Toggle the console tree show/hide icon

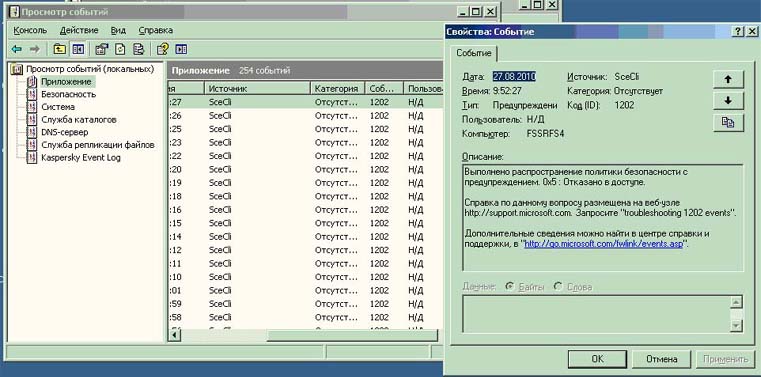tap(78, 49)
